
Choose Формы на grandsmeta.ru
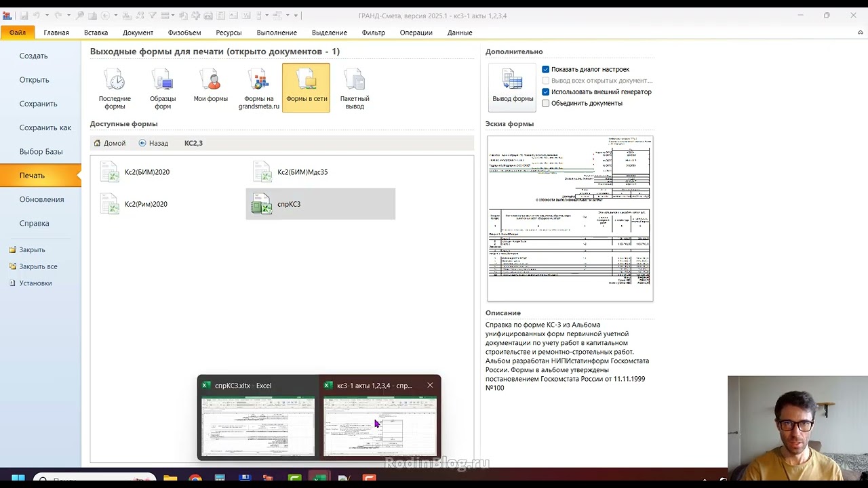(x=259, y=88)
